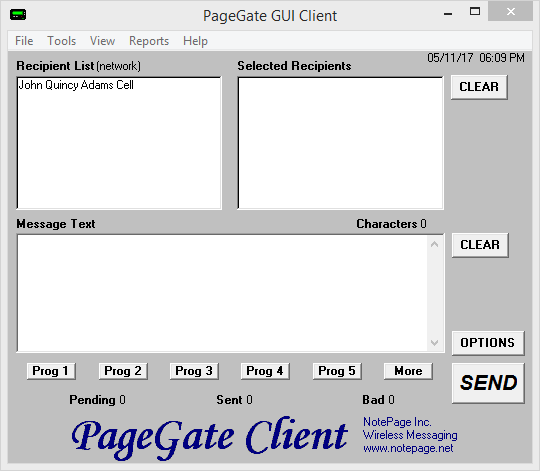Open the File menu
Image resolution: width=540 pixels, height=471 pixels.
pyautogui.click(x=24, y=41)
